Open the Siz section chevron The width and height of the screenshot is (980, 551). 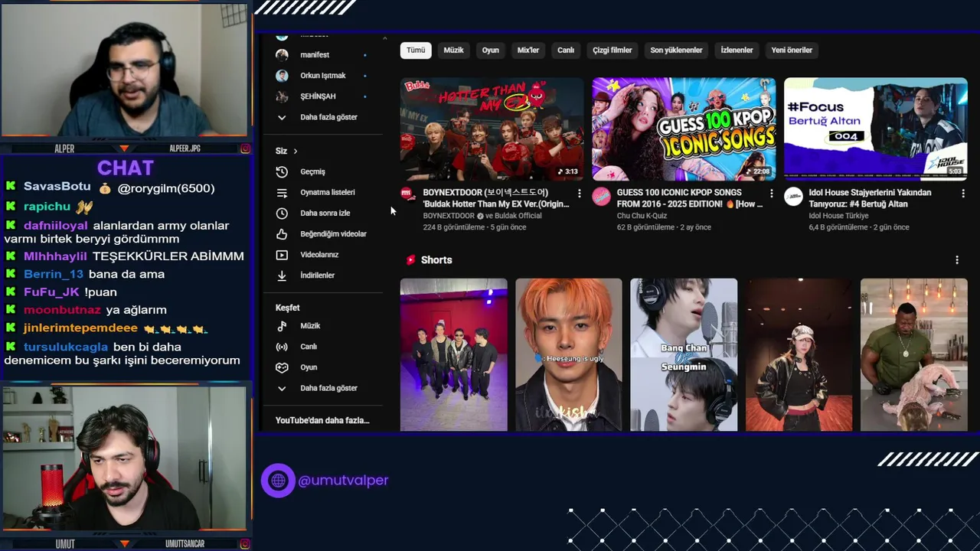pos(296,151)
